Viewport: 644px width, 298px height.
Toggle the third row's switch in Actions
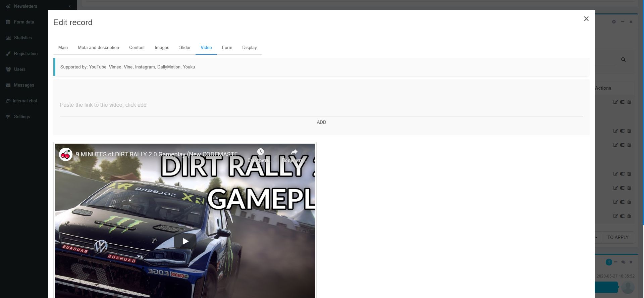[623, 145]
